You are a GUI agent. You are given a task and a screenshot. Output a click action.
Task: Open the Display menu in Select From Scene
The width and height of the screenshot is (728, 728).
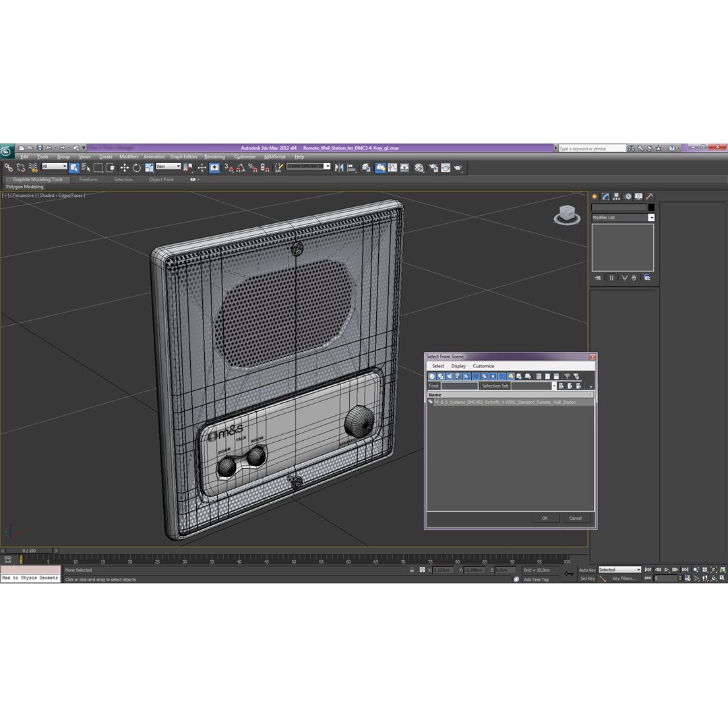pos(458,366)
